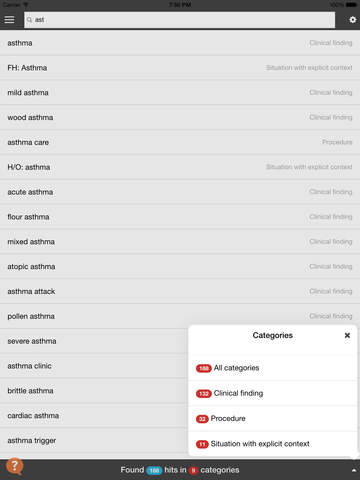Image resolution: width=360 pixels, height=480 pixels.
Task: Filter by Procedure category
Action: (273, 419)
